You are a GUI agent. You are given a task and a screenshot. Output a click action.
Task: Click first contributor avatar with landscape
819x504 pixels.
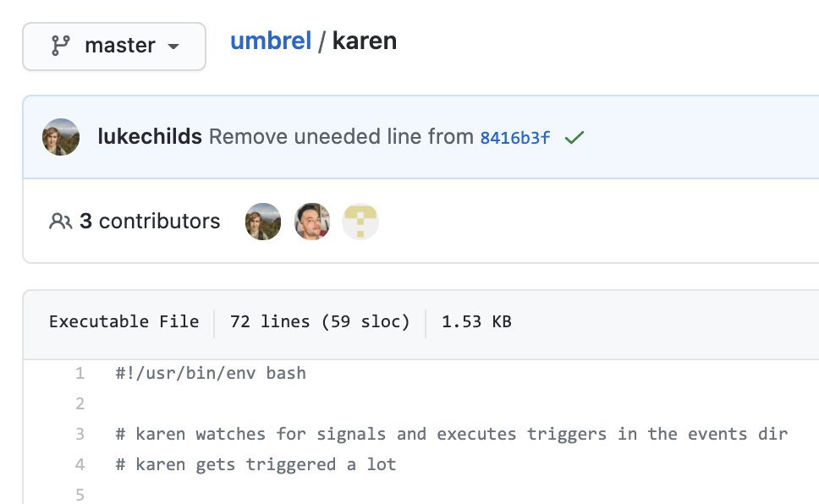coord(263,222)
